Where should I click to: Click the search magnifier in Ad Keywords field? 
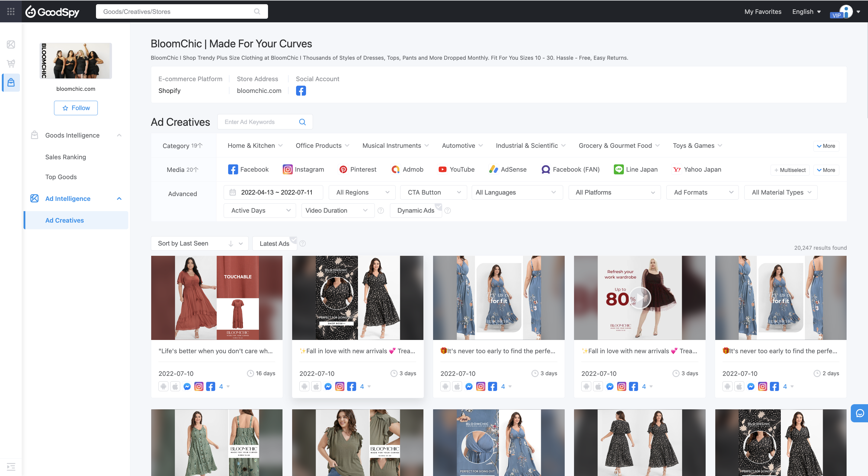[303, 122]
